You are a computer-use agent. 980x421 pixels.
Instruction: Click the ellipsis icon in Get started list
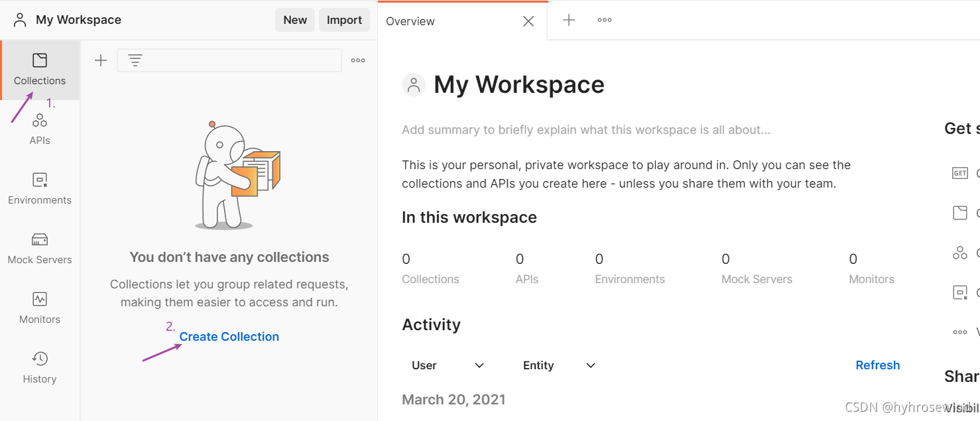pyautogui.click(x=959, y=332)
